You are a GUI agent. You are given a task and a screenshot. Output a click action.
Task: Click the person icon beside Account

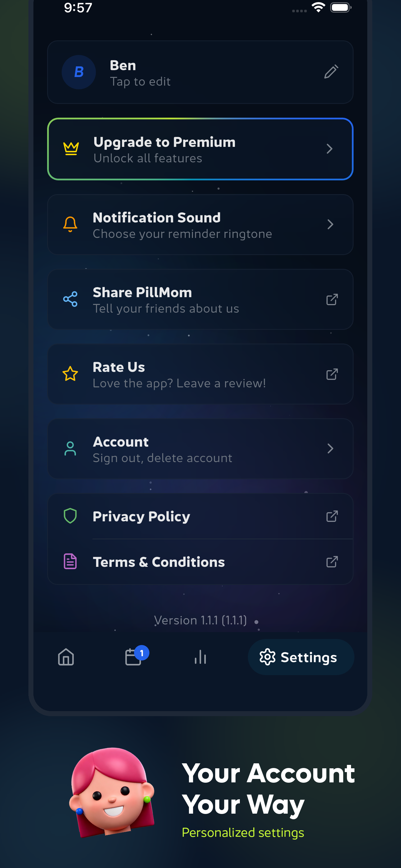70,448
